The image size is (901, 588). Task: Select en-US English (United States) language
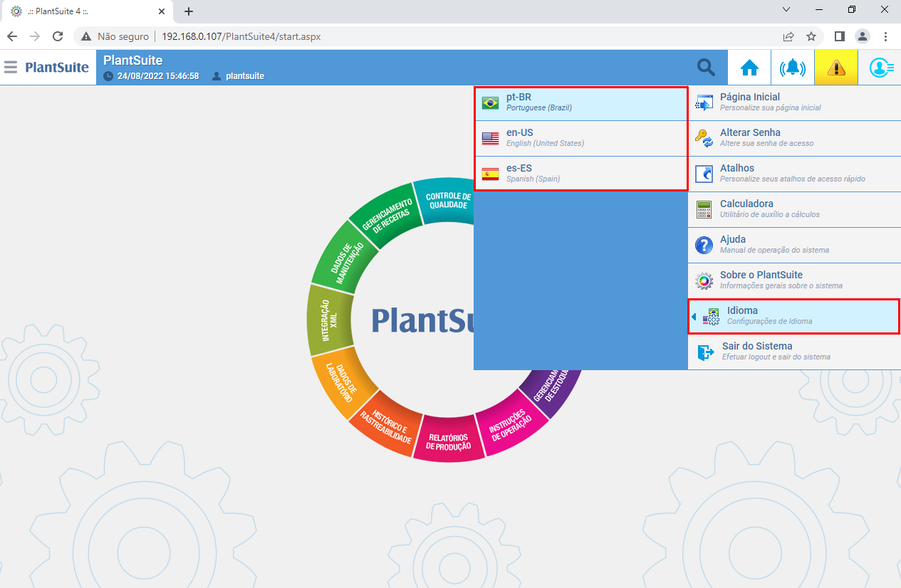[580, 139]
